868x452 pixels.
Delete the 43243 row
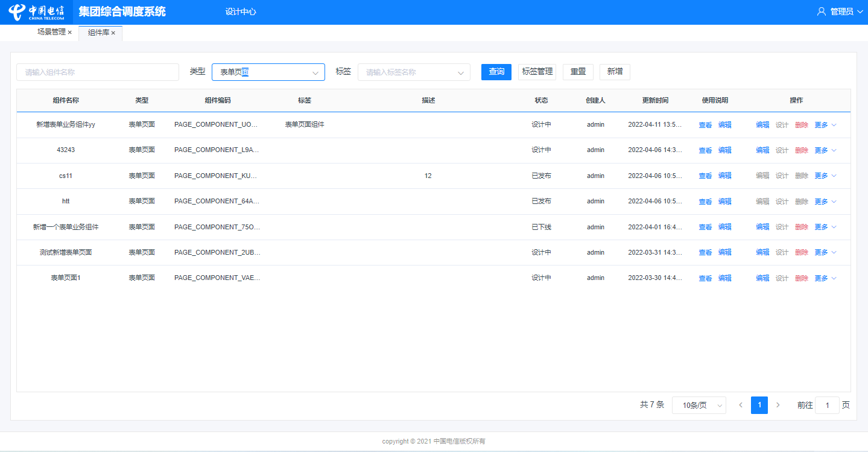click(802, 150)
